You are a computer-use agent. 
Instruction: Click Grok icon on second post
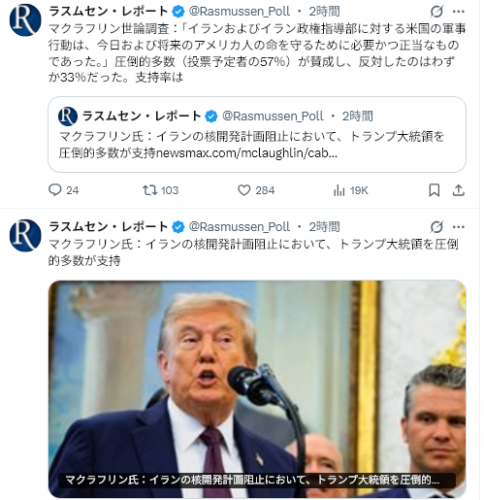(x=436, y=227)
